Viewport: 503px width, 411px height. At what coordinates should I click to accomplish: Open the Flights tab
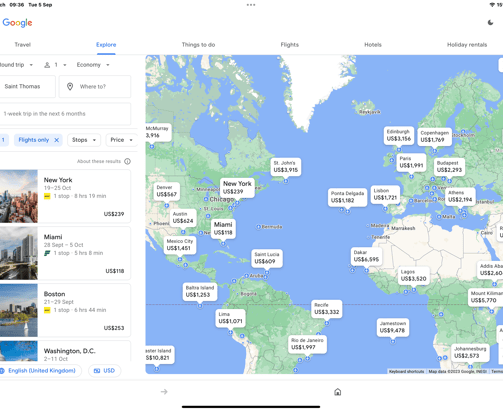click(x=290, y=45)
